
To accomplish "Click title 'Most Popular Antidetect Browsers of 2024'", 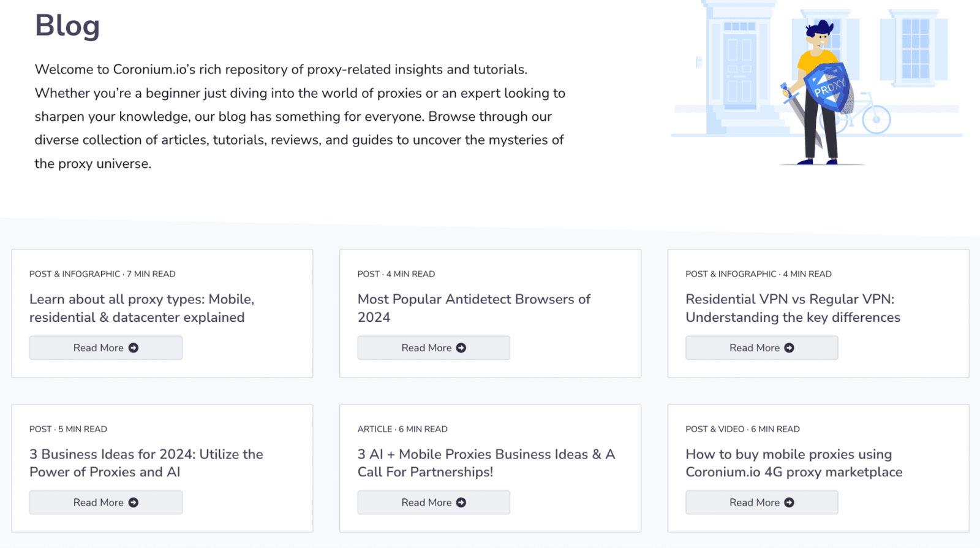I will point(473,308).
